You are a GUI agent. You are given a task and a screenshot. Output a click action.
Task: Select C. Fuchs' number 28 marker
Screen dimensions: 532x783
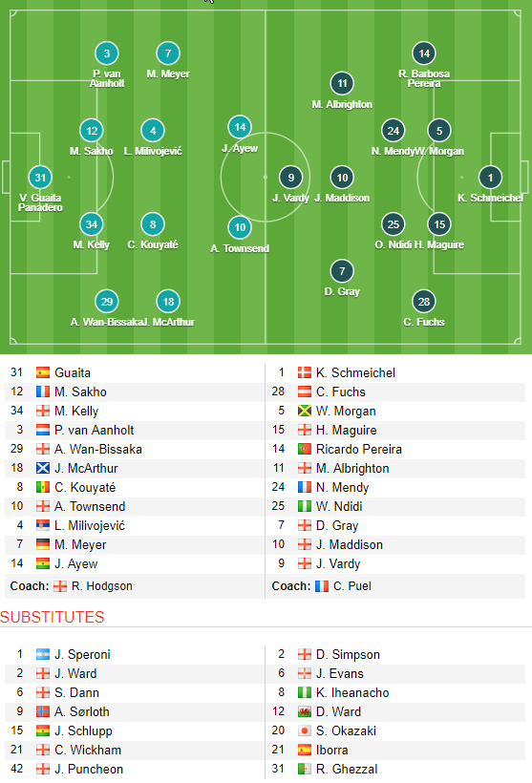(424, 302)
